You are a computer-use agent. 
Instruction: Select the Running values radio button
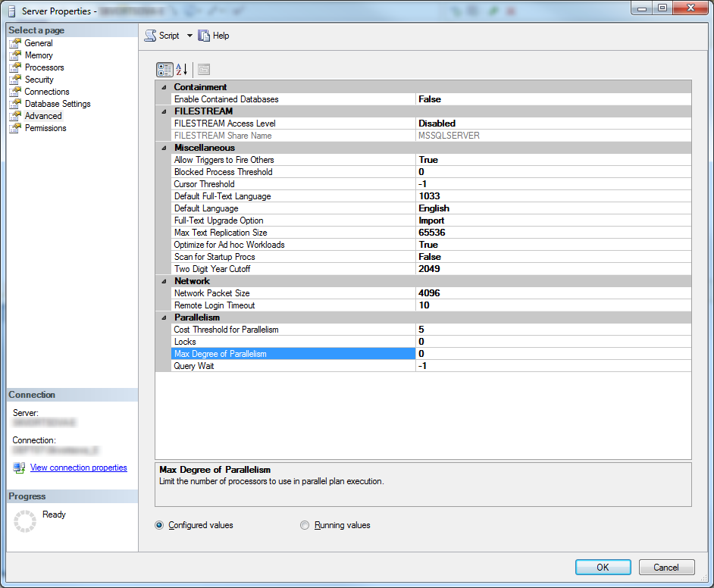coord(305,525)
